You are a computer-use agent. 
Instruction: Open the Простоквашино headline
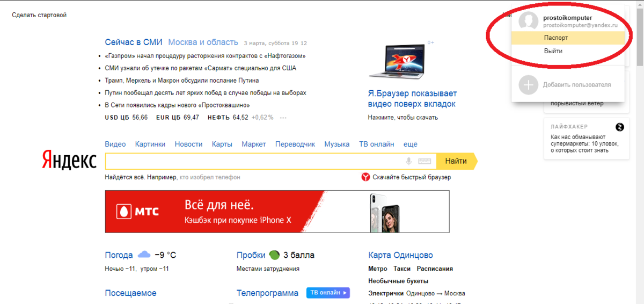(177, 105)
